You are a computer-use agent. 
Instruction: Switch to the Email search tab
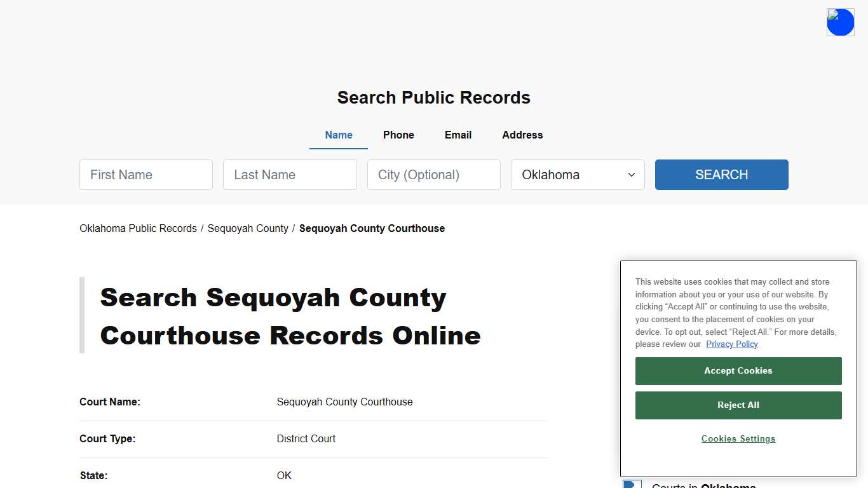[458, 135]
